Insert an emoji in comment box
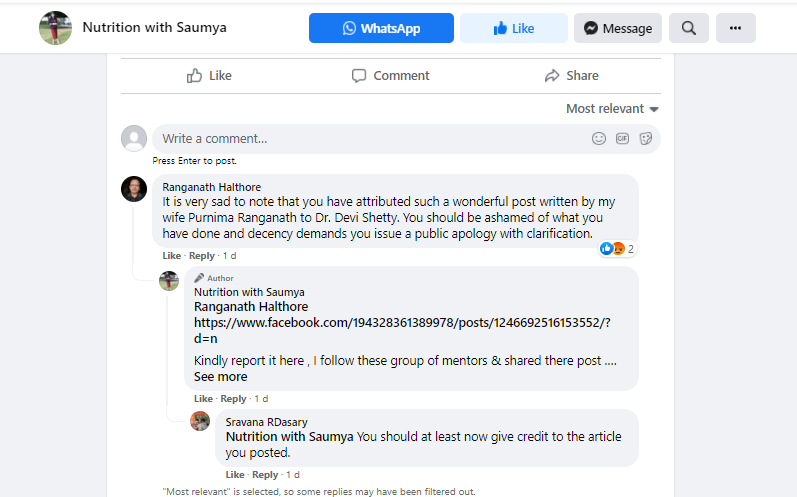 click(x=599, y=139)
